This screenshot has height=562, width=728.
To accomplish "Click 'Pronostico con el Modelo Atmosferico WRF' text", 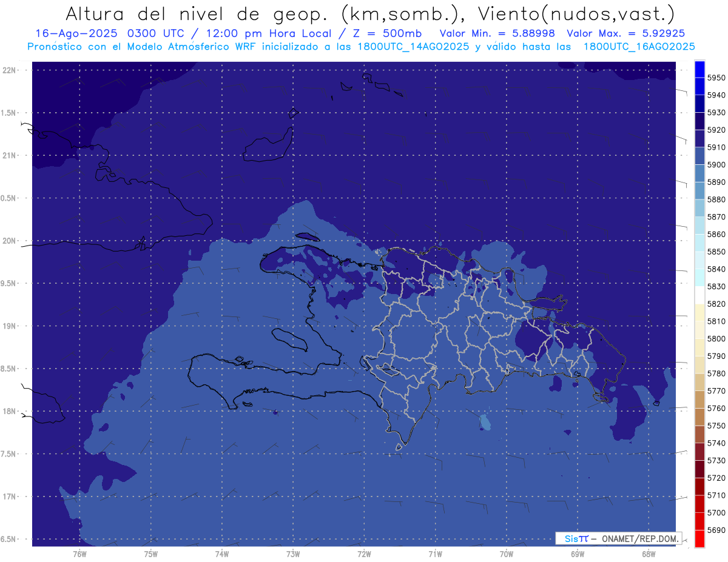I will [144, 47].
